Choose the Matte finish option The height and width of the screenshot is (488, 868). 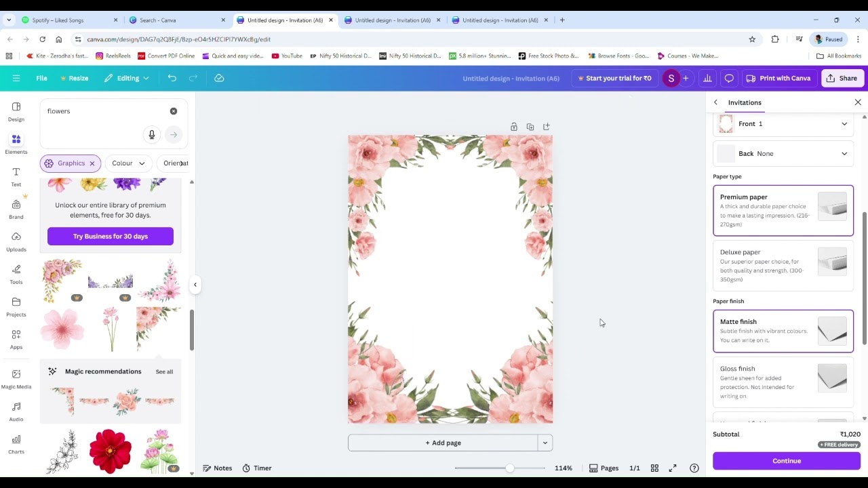coord(783,331)
